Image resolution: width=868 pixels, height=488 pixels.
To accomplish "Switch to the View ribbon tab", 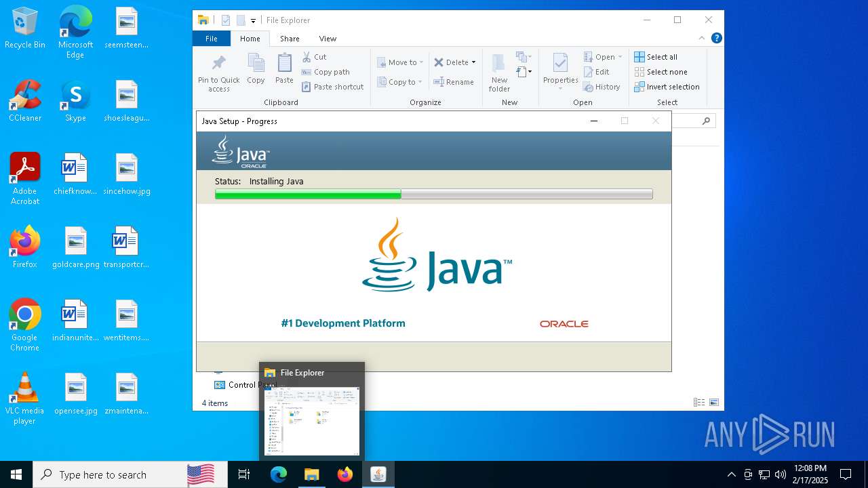I will click(x=328, y=39).
